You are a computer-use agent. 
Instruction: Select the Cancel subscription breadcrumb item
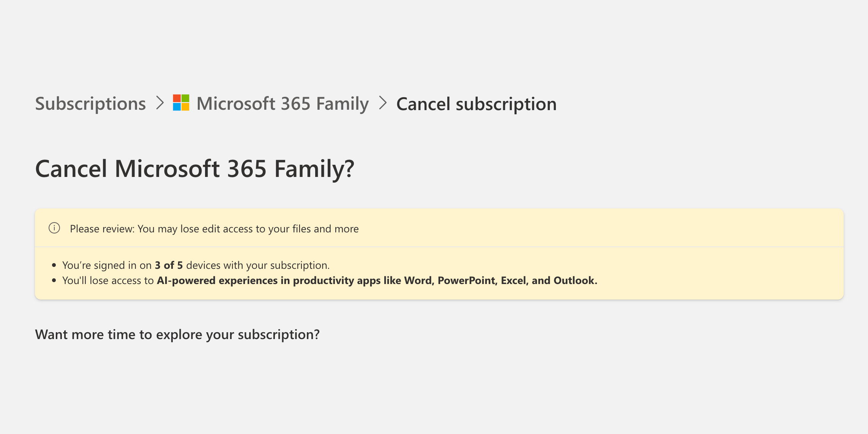click(x=476, y=103)
